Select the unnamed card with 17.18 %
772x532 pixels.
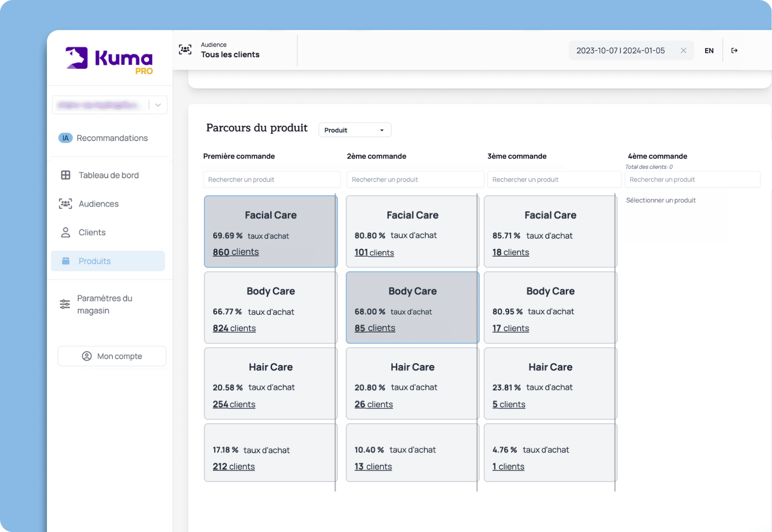(x=271, y=452)
